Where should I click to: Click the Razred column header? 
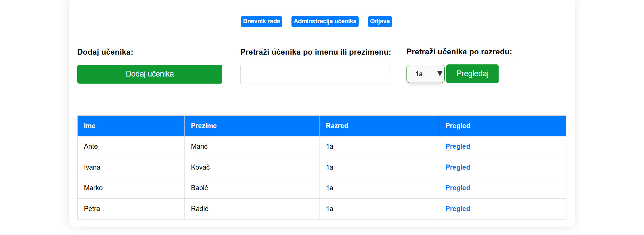click(337, 126)
